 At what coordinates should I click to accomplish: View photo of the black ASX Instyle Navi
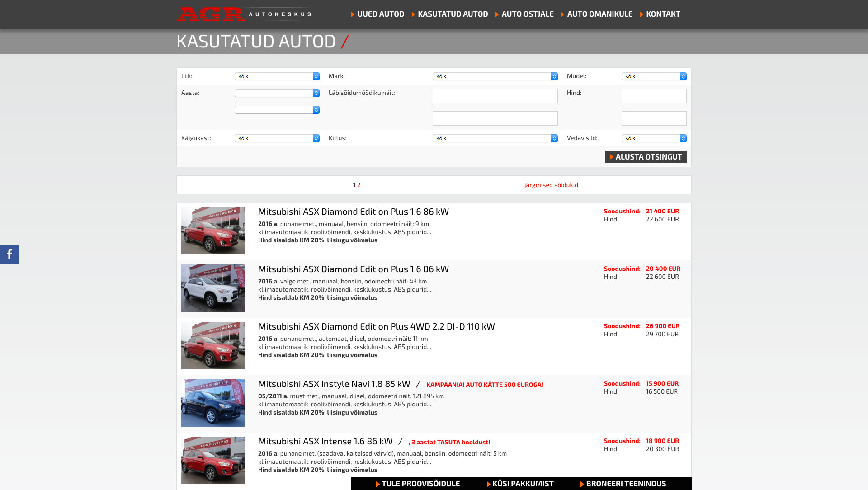click(213, 403)
